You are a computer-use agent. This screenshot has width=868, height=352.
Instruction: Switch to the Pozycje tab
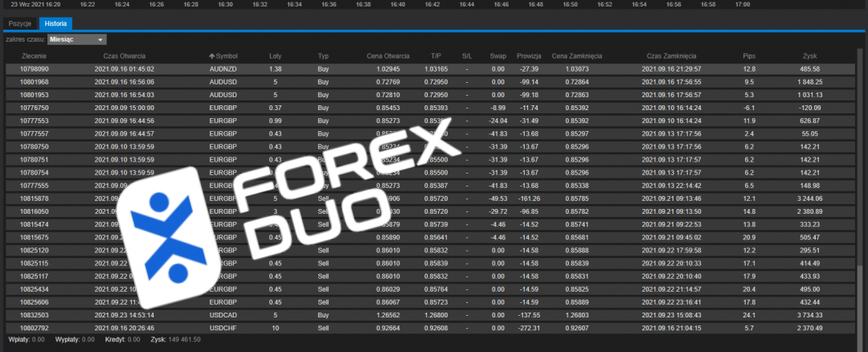[x=19, y=23]
